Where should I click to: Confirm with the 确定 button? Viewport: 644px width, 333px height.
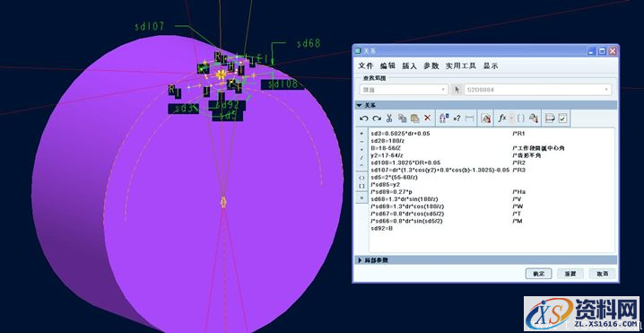point(538,274)
